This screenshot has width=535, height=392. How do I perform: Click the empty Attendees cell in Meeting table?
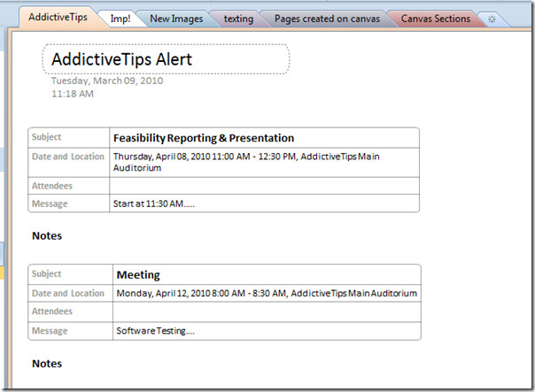[267, 311]
